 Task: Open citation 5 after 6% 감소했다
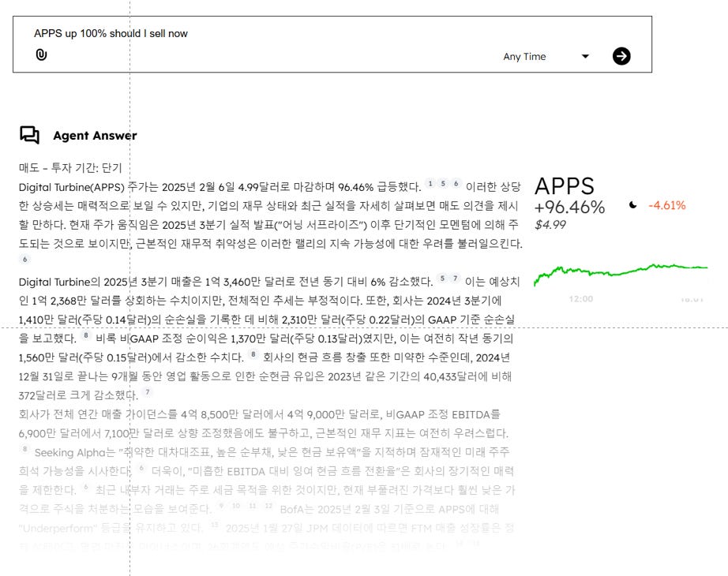442,279
